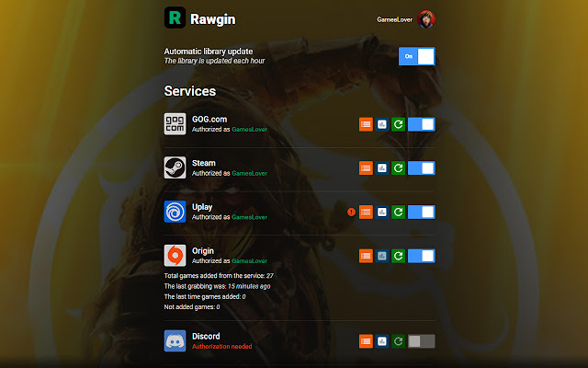Click the Discord service logo
The height and width of the screenshot is (368, 588).
(x=175, y=340)
